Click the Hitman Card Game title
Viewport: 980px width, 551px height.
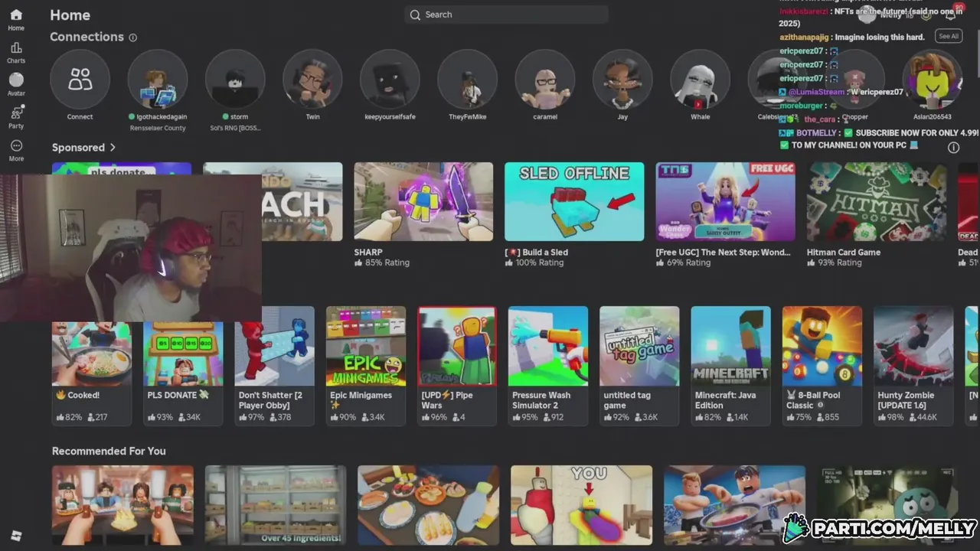tap(844, 252)
